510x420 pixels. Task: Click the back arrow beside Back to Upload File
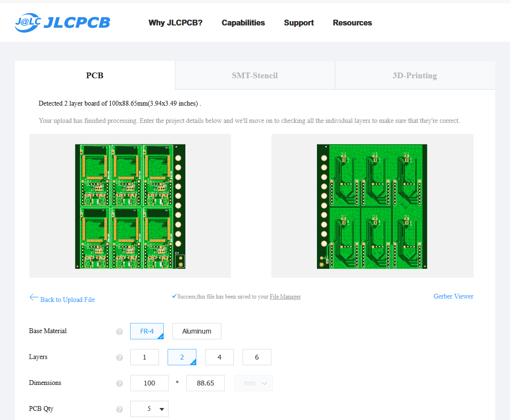(x=34, y=297)
